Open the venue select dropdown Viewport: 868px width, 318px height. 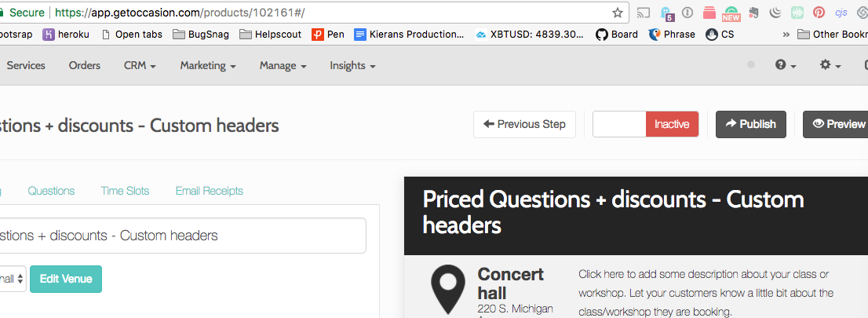coord(13,279)
